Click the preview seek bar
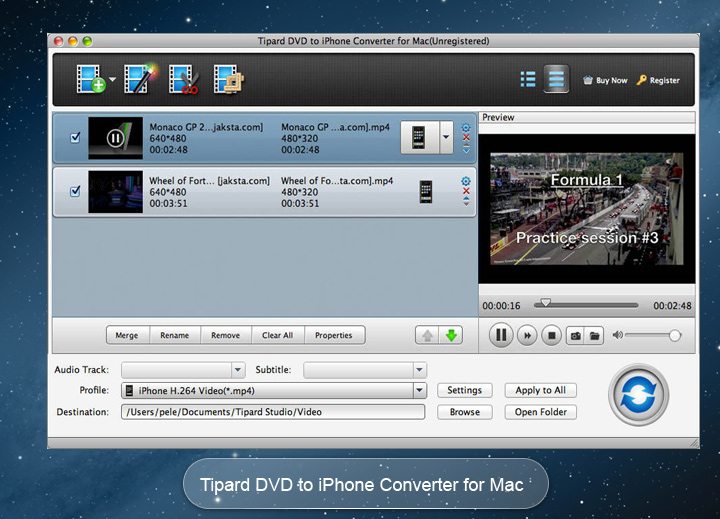The height and width of the screenshot is (519, 720). pyautogui.click(x=586, y=305)
